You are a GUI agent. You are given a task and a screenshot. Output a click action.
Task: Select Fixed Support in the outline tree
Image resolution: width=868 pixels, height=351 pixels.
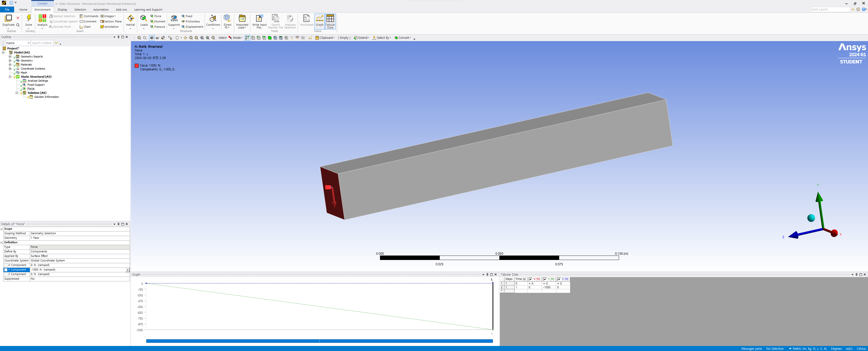click(36, 85)
